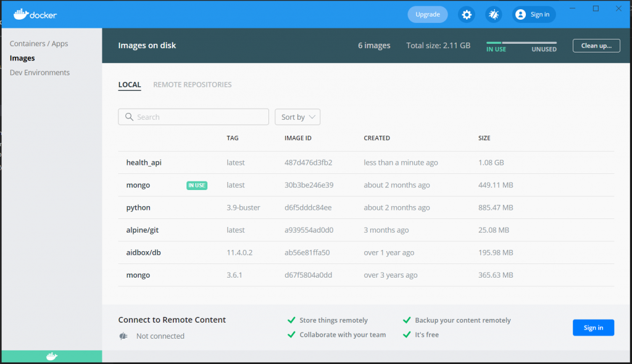Select the health_api image row
Screen dimensions: 632x364
[366, 162]
